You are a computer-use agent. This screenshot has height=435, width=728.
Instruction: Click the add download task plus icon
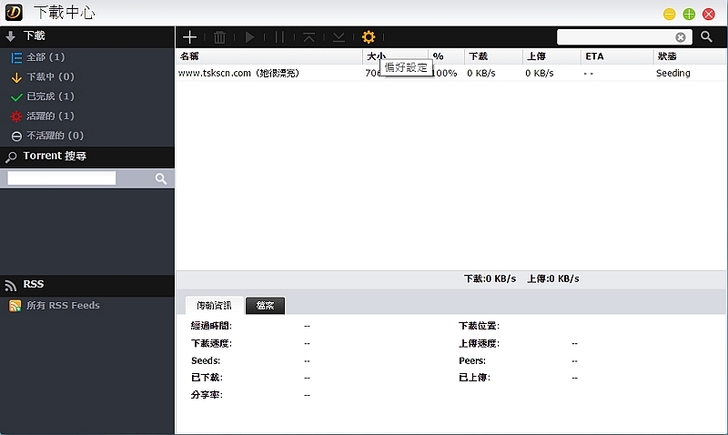190,37
